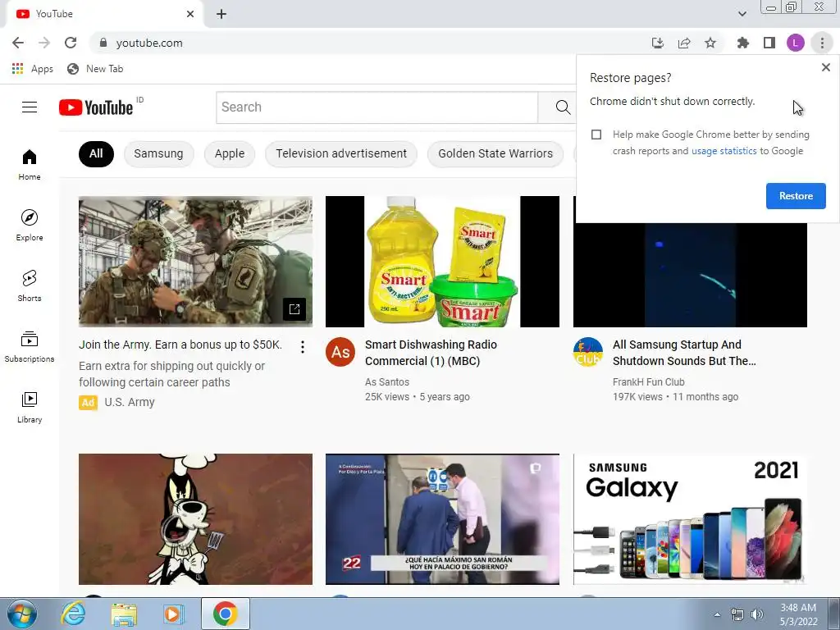This screenshot has height=630, width=840.
Task: Click the external link icon on Army ad thumbnail
Action: point(294,309)
